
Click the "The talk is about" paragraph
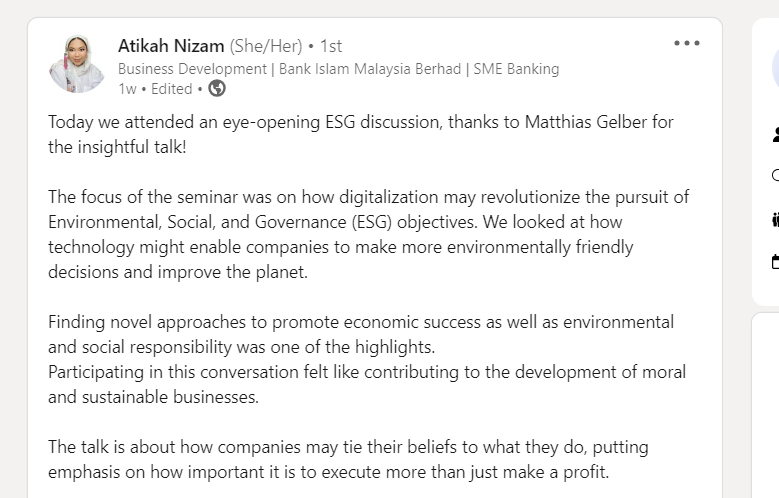pyautogui.click(x=348, y=459)
